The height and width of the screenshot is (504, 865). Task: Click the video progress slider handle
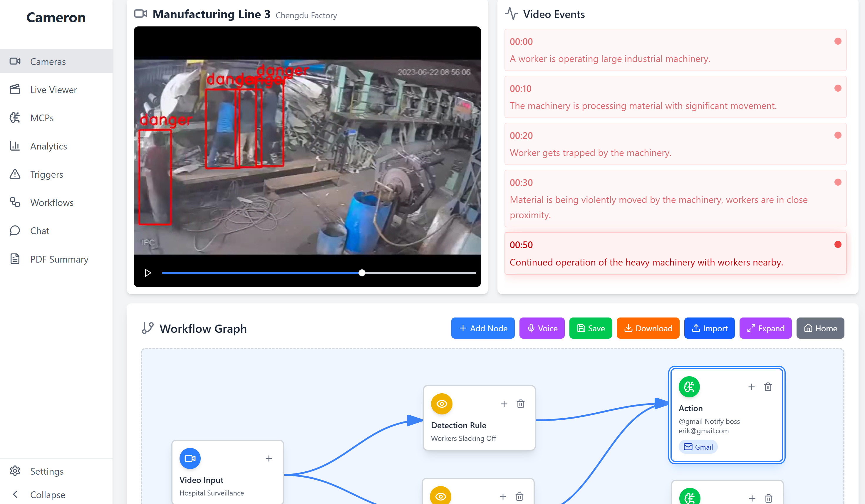tap(362, 273)
